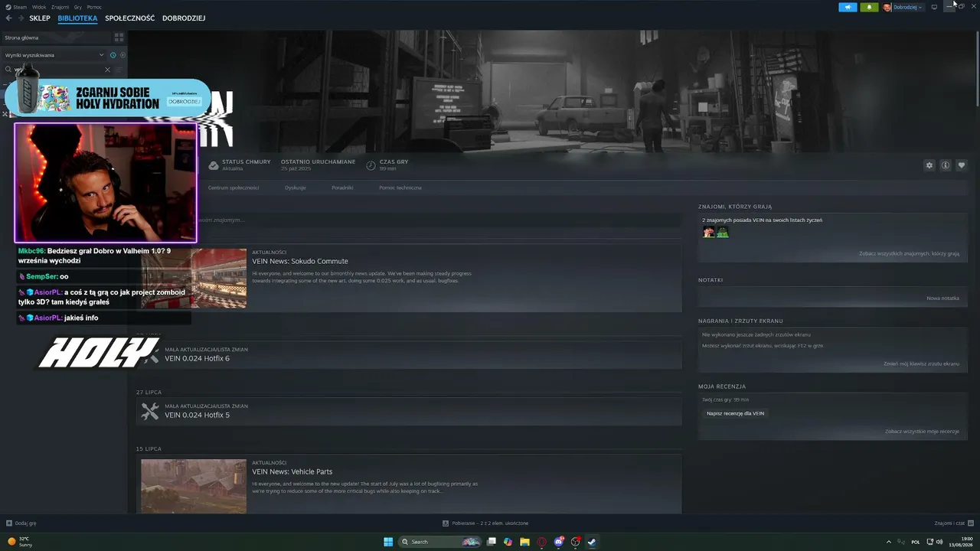Open the Steam menu
Viewport: 980px width, 551px height.
tap(20, 7)
